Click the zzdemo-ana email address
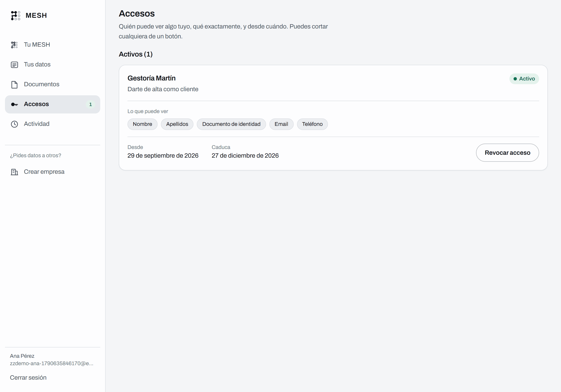Viewport: 561px width, 392px height. (52, 363)
